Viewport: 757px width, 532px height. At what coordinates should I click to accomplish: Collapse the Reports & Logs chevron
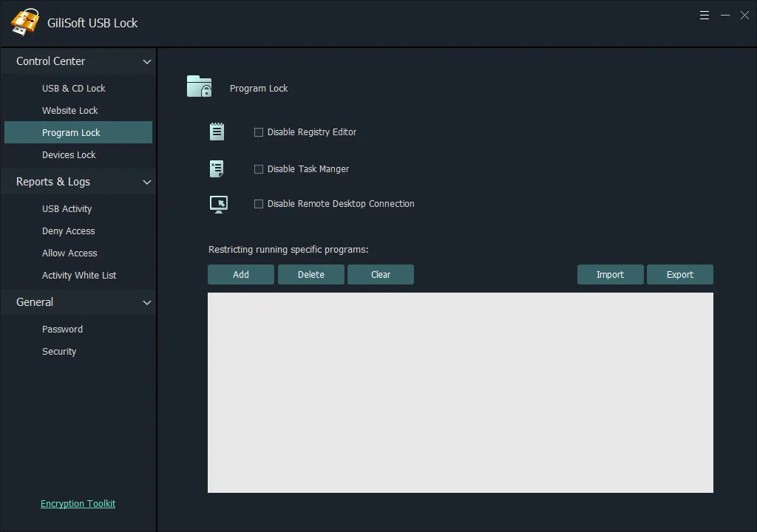pos(147,183)
